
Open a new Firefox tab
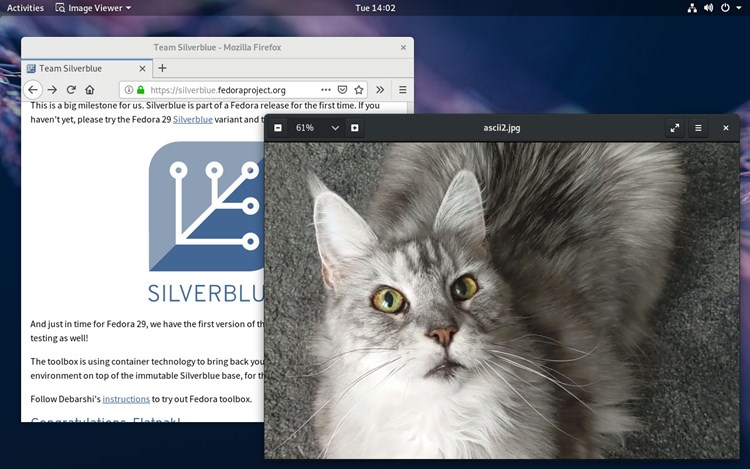click(162, 68)
